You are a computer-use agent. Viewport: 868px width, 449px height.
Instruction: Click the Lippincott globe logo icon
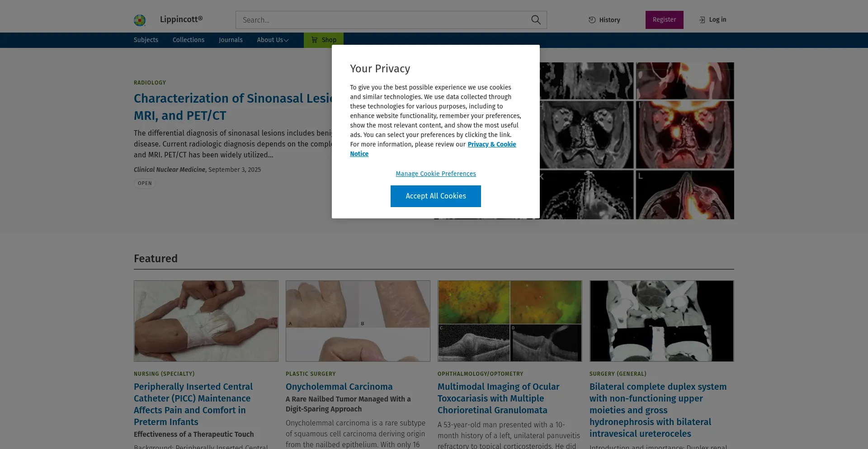click(x=140, y=20)
